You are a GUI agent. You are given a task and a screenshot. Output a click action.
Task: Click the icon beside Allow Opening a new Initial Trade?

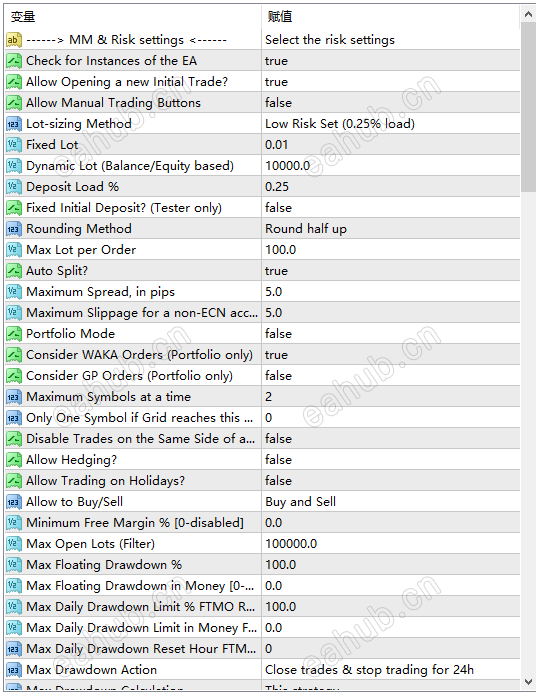[x=14, y=82]
